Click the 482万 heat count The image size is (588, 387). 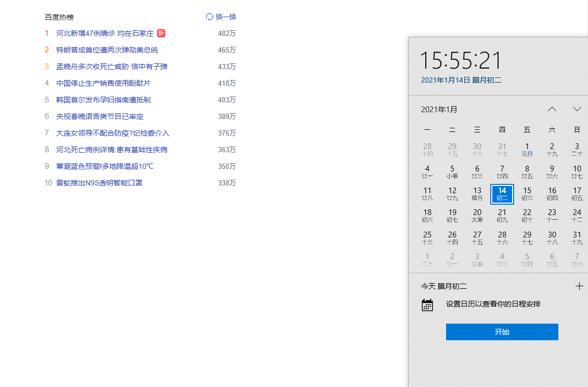click(227, 33)
